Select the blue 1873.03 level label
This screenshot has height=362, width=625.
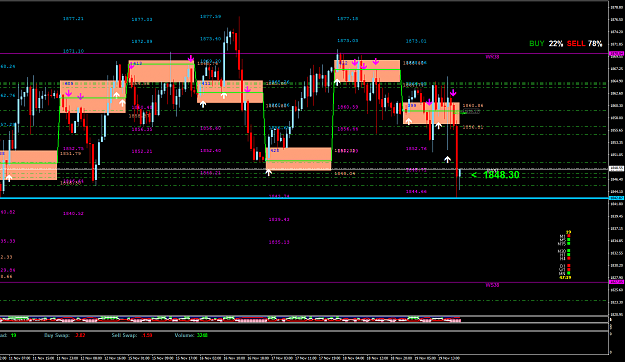(348, 41)
